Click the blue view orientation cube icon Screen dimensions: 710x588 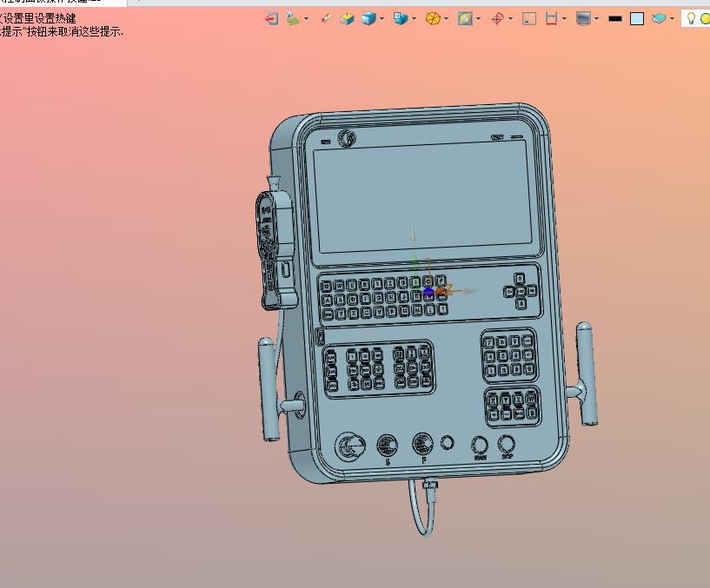[400, 18]
